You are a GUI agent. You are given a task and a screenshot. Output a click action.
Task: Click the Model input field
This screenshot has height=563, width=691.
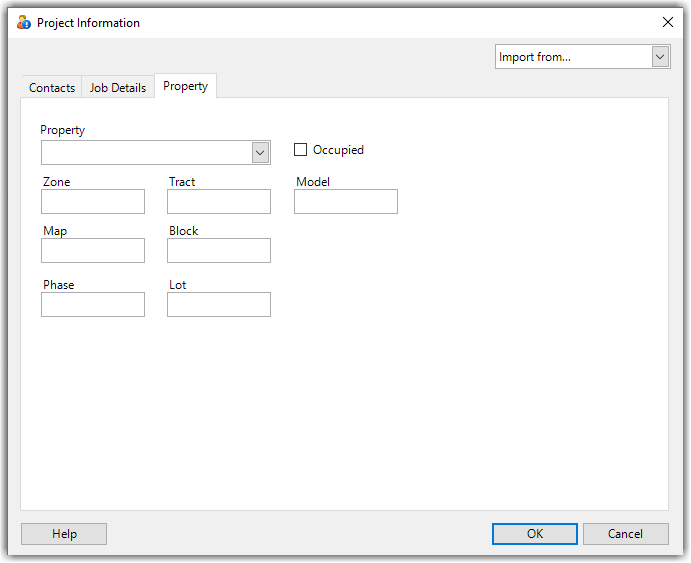coord(346,202)
